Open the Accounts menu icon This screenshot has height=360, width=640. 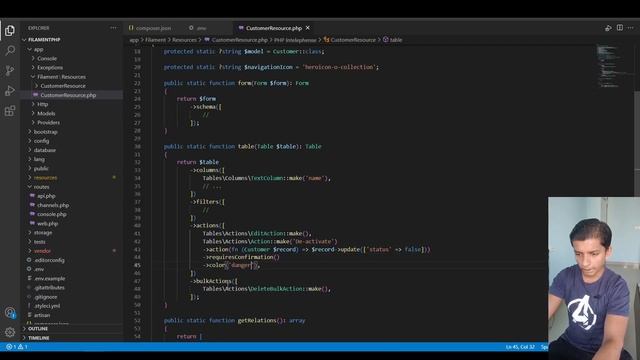pyautogui.click(x=10, y=313)
